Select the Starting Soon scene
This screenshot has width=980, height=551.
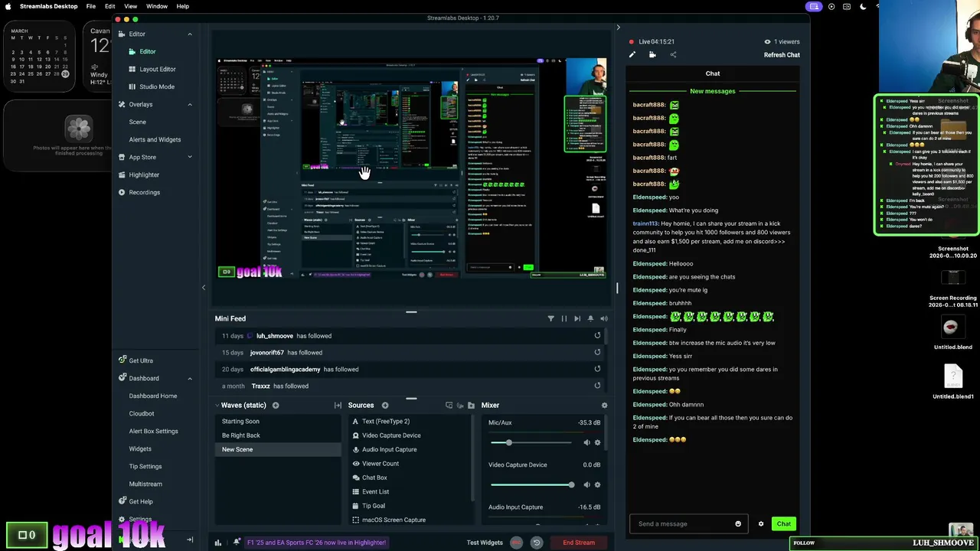tap(277, 421)
